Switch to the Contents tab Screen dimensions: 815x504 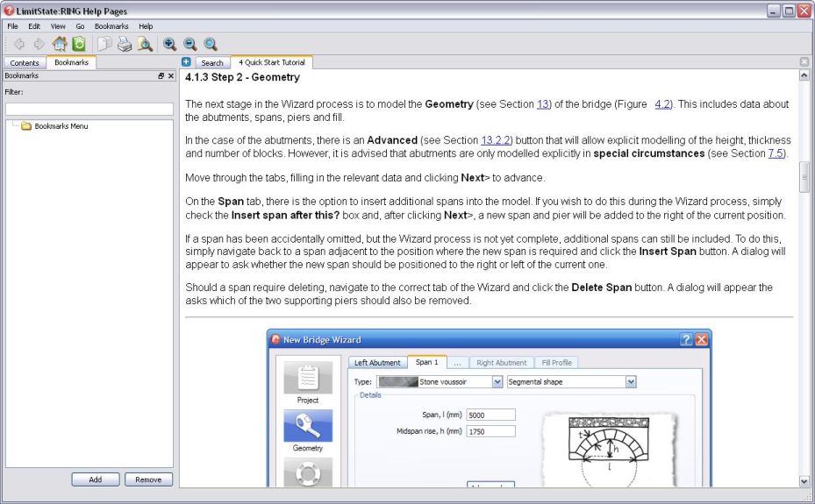(25, 63)
